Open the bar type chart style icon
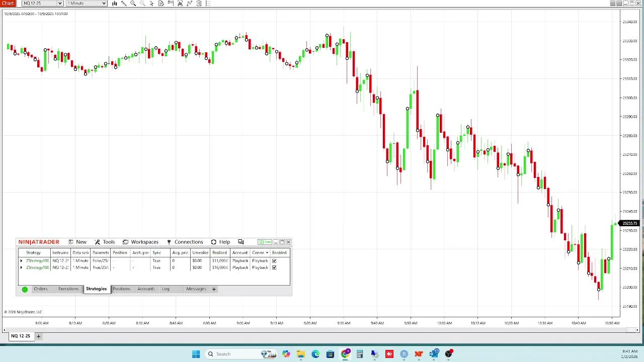The image size is (644, 362). 115,4
